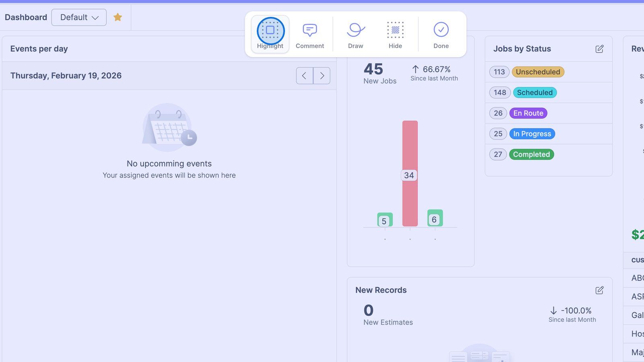Select the En Route status tag
Viewport: 644px width, 362px height.
(528, 113)
